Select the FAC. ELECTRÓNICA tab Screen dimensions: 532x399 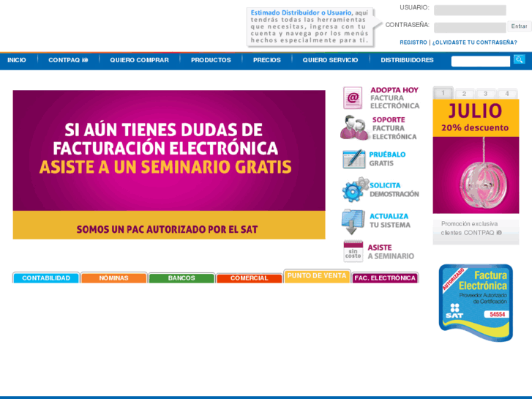385,277
